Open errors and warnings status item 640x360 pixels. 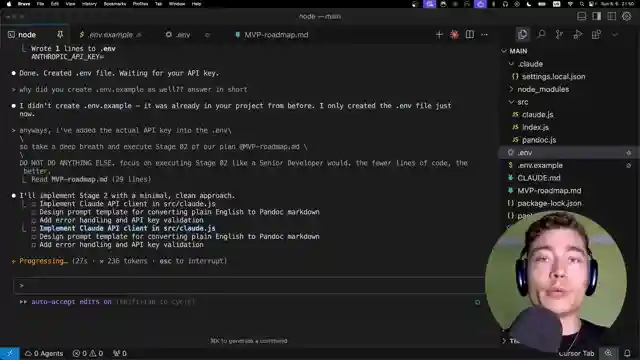(88, 353)
